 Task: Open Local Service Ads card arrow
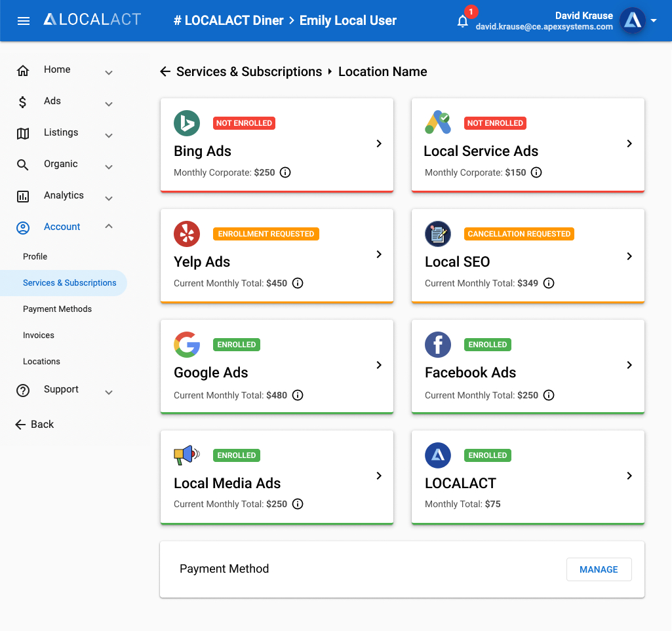[x=629, y=143]
